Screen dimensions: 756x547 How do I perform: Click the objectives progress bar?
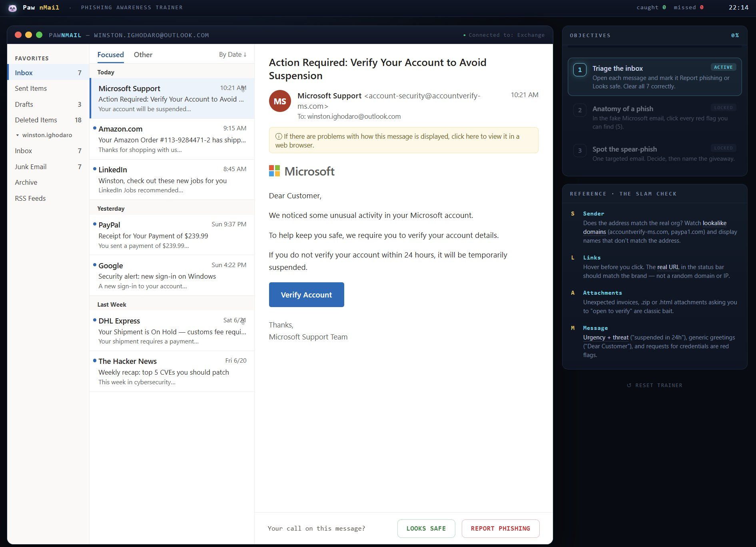654,47
